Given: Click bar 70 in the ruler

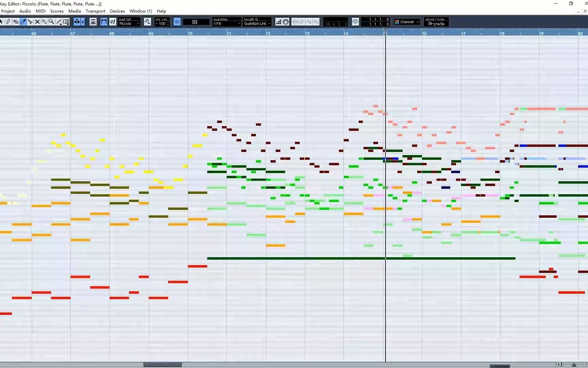Looking at the screenshot, I should (x=190, y=33).
